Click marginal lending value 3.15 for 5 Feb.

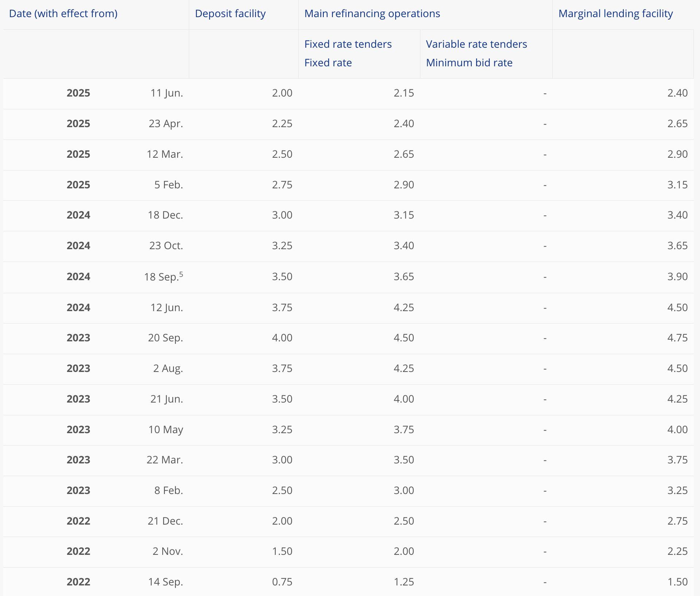677,185
